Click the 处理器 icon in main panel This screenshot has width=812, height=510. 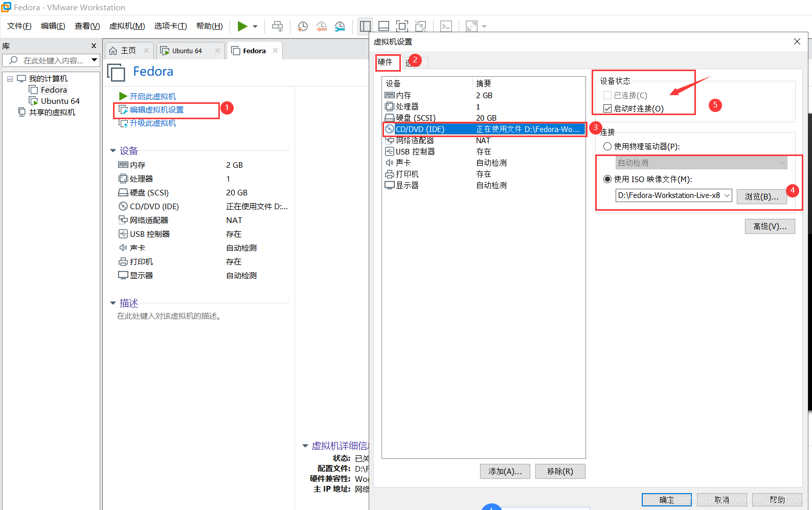coord(123,179)
